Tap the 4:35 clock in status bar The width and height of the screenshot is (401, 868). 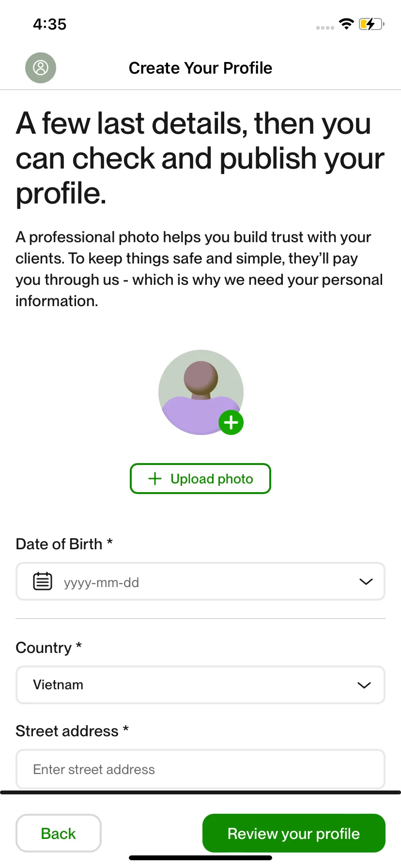[x=49, y=24]
